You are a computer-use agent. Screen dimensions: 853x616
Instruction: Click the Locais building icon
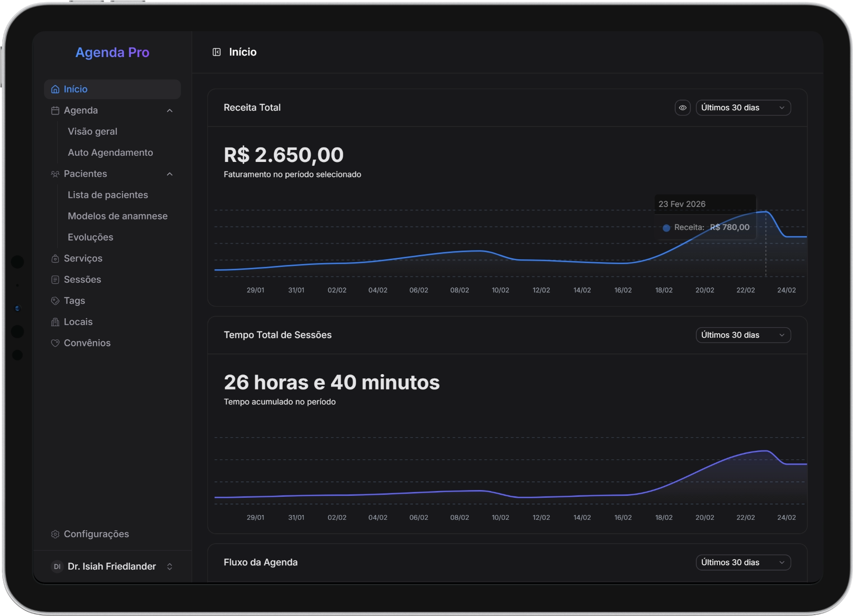[55, 322]
